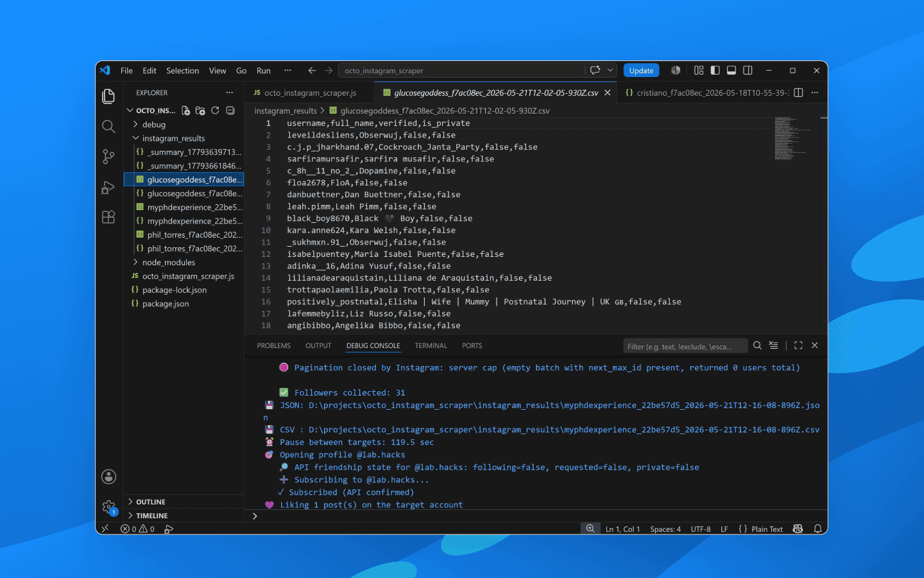Change encoding via UTF-8 status item
The height and width of the screenshot is (578, 924).
(701, 529)
